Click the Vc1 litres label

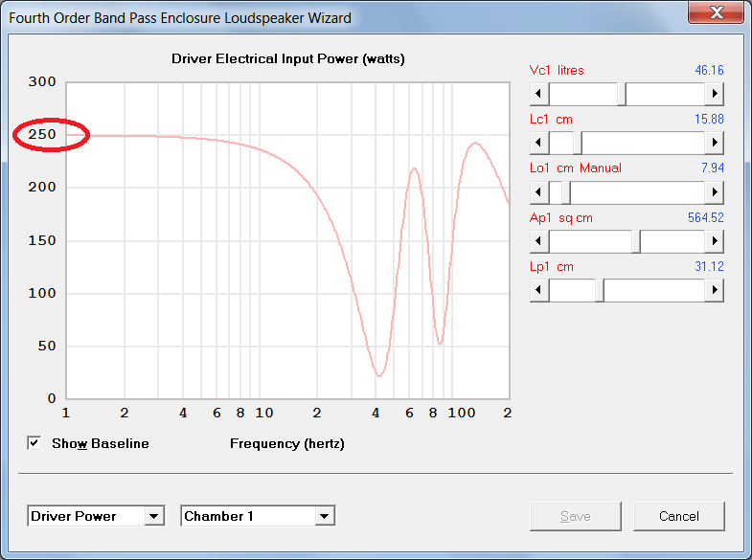click(x=557, y=71)
